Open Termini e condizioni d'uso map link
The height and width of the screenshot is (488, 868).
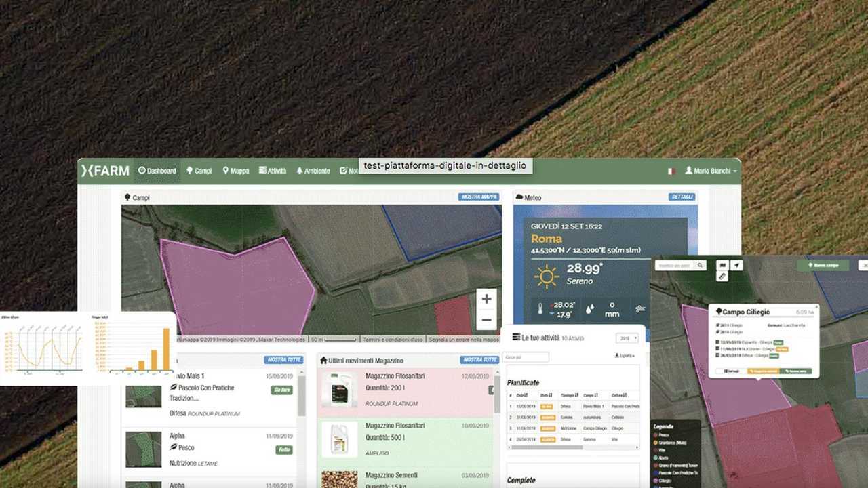[393, 340]
